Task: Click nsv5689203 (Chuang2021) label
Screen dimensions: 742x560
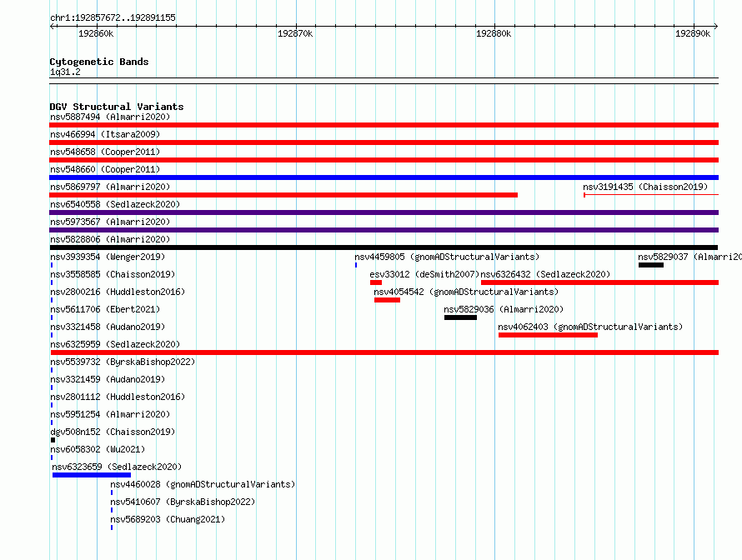Action: tap(168, 519)
